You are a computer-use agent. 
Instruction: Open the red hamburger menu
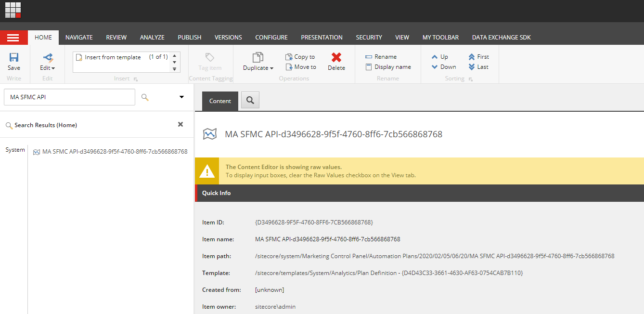[14, 37]
